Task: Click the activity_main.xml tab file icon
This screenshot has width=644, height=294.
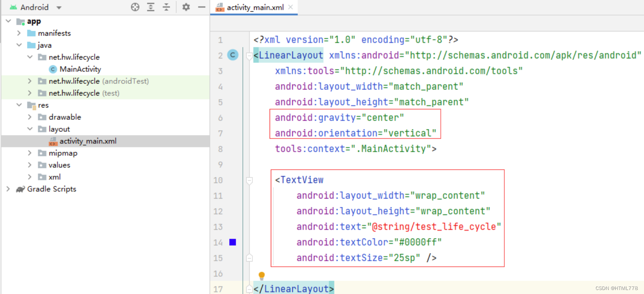Action: [x=220, y=7]
